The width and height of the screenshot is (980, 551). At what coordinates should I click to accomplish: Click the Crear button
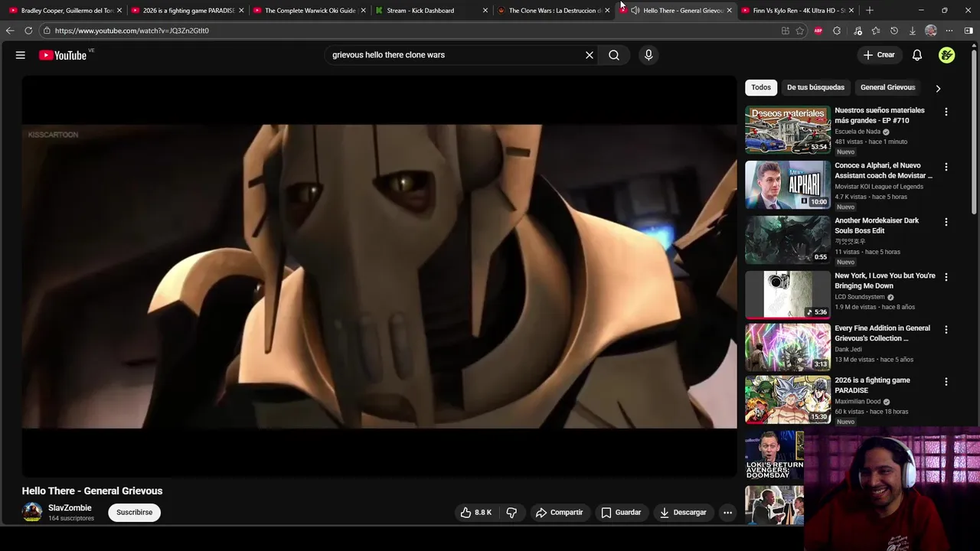(878, 55)
